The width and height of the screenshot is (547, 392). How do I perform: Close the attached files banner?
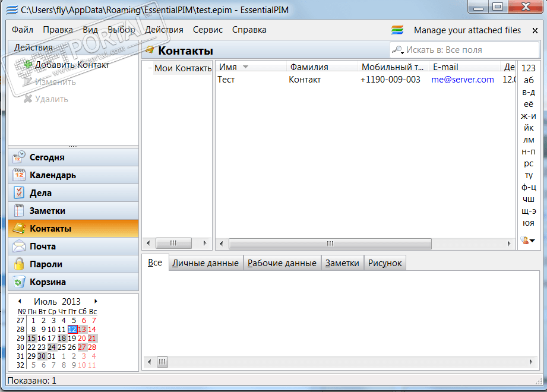(x=535, y=31)
